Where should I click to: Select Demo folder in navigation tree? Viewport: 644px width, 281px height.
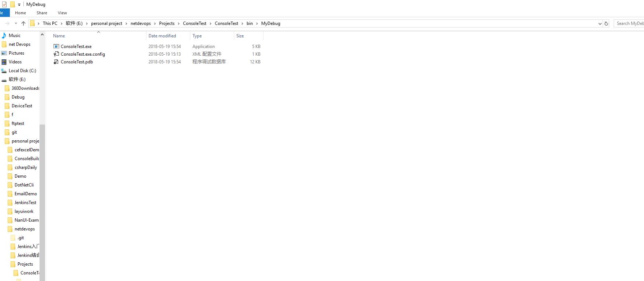click(x=20, y=176)
